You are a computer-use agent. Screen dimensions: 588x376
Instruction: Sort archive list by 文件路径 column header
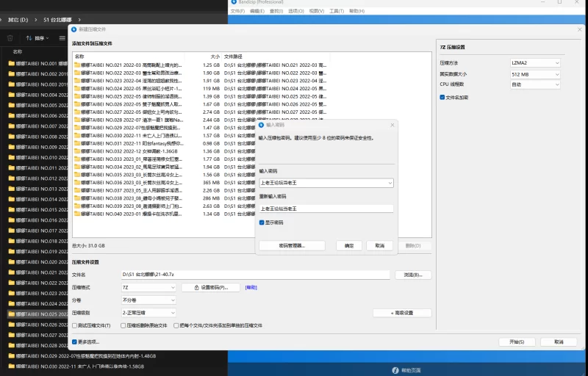[x=233, y=57]
